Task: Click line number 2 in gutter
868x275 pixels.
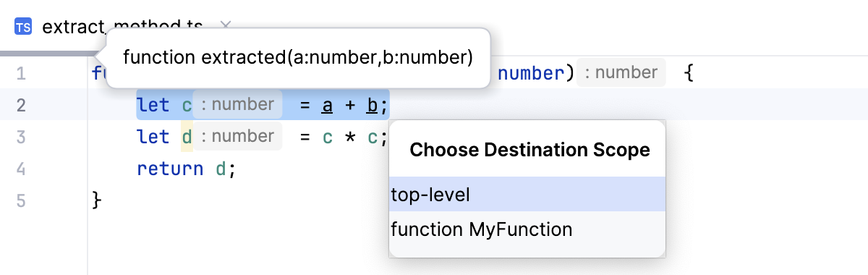Action: [x=20, y=105]
